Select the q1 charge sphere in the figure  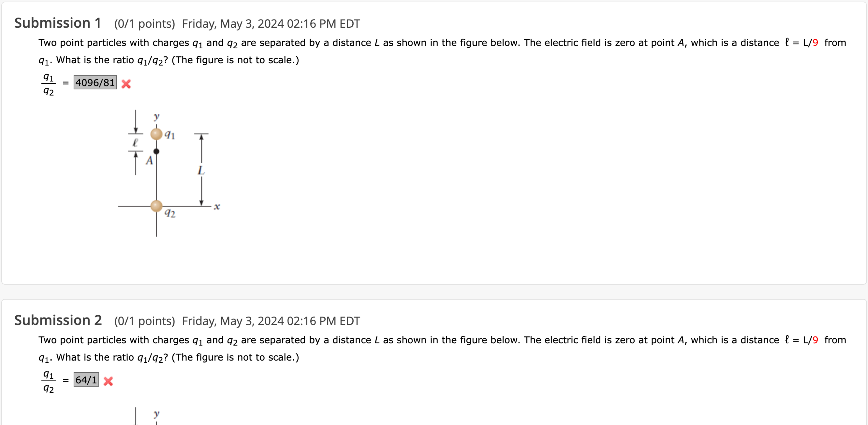coord(156,134)
